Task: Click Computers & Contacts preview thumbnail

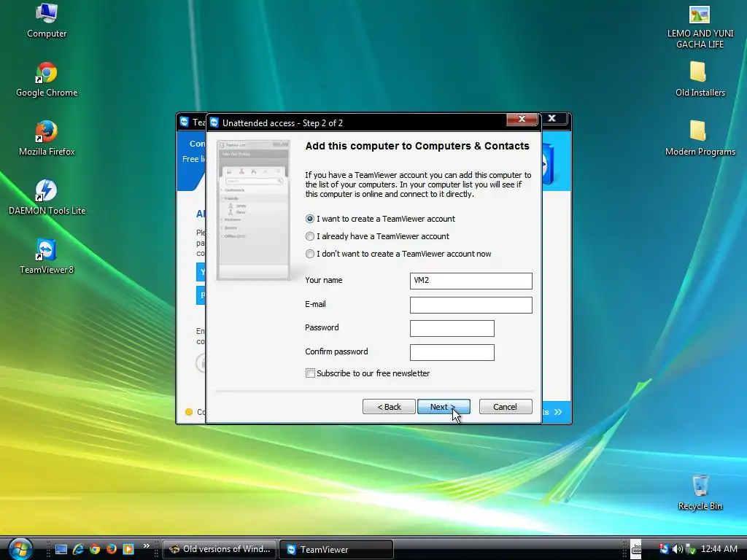Action: pos(253,210)
